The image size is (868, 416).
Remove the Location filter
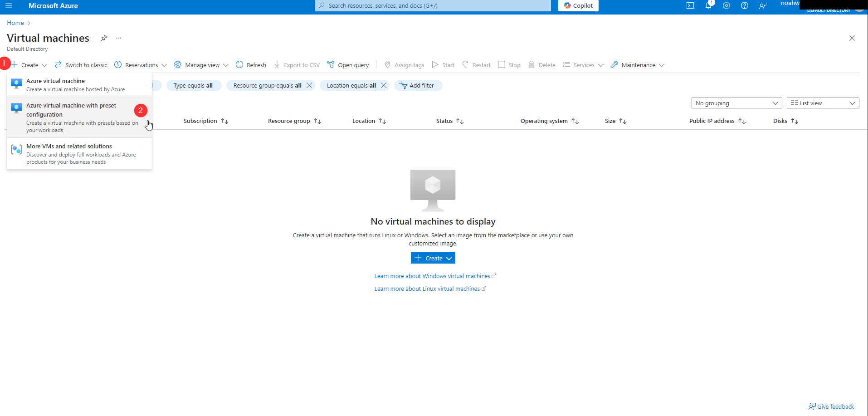pyautogui.click(x=384, y=85)
